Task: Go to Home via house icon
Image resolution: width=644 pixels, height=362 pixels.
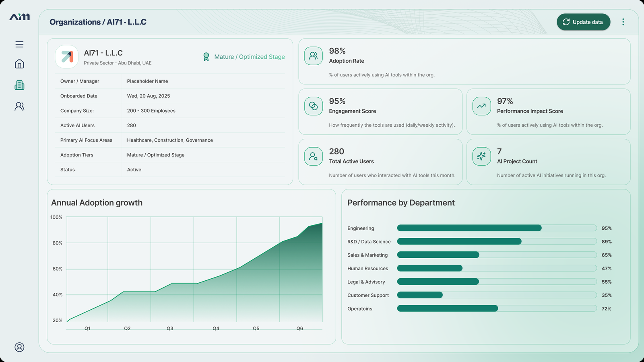Action: click(x=19, y=64)
